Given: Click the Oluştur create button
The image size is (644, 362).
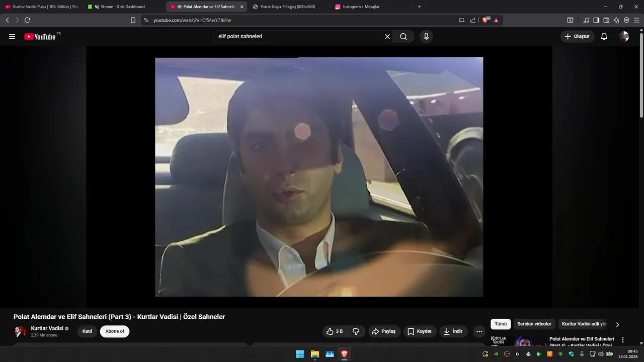Looking at the screenshot, I should [578, 37].
